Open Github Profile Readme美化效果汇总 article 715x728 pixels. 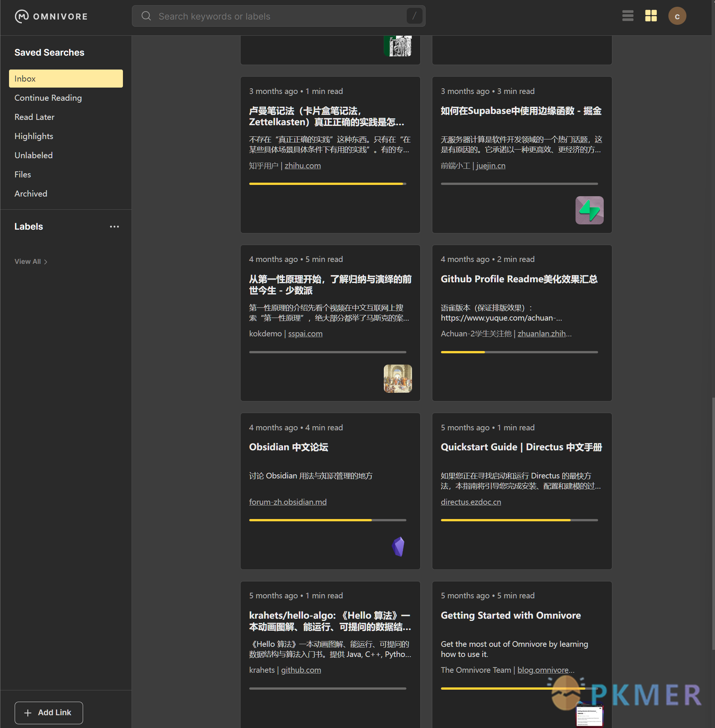click(519, 279)
